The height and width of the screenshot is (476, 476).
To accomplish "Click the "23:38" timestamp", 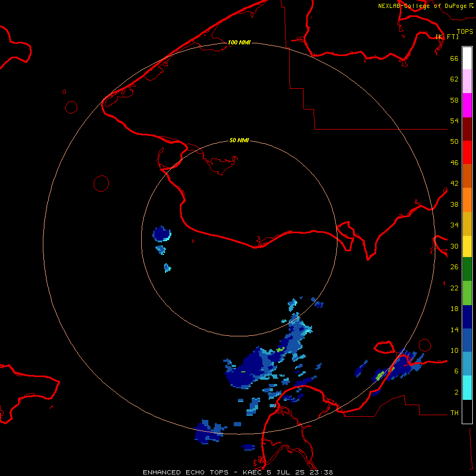I will (321, 472).
